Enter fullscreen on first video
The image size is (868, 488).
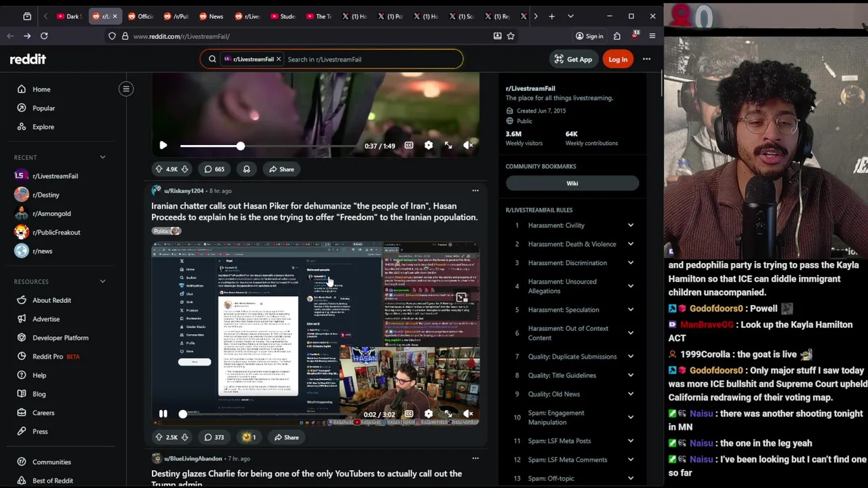[448, 145]
